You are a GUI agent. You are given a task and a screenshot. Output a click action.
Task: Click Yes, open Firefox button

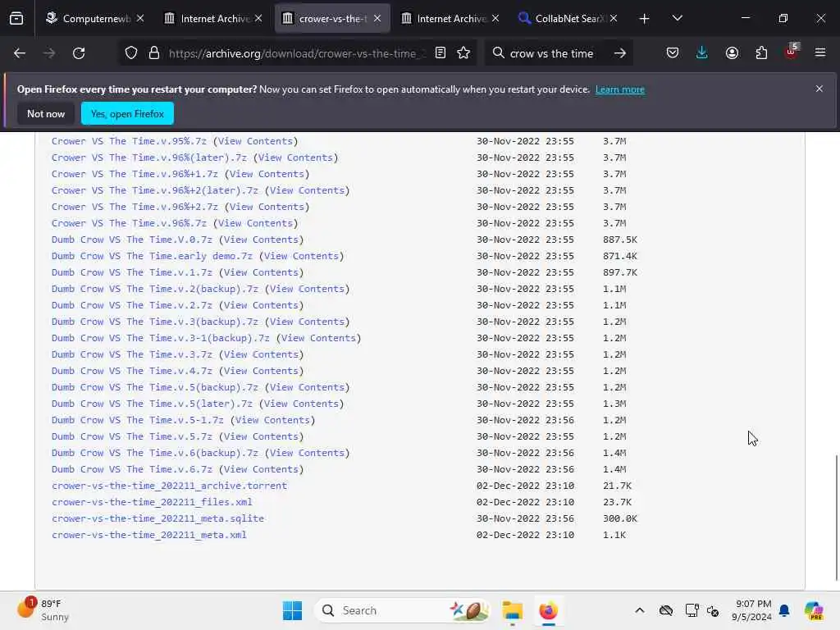[127, 113]
